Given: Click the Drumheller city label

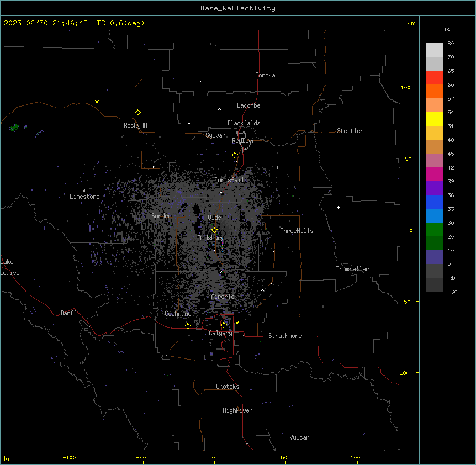Looking at the screenshot, I should click(352, 269).
